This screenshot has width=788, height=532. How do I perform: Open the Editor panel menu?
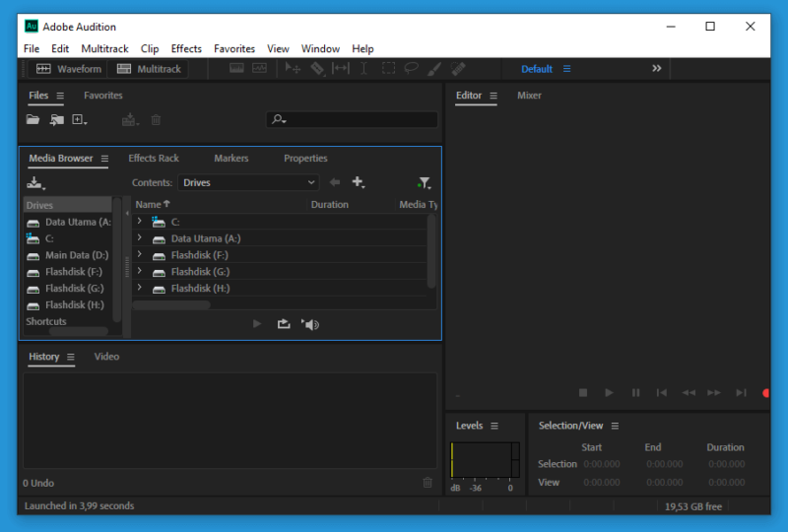493,96
